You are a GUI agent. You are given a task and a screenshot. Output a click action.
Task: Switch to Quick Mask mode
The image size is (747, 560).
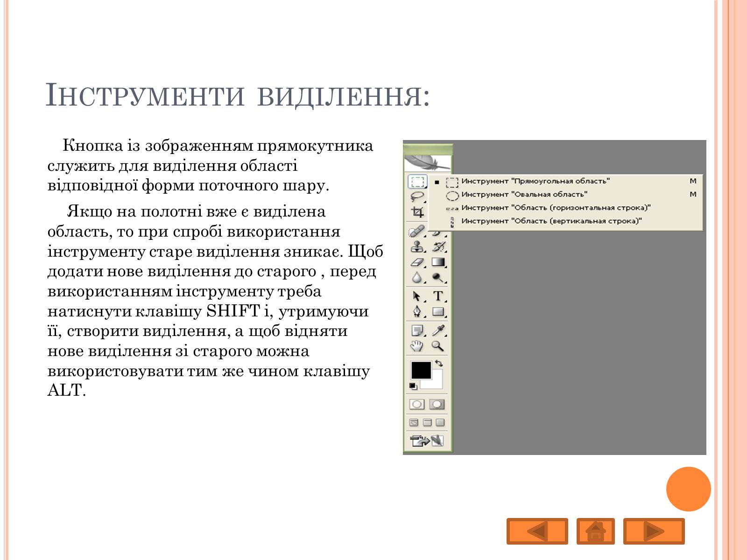[437, 405]
